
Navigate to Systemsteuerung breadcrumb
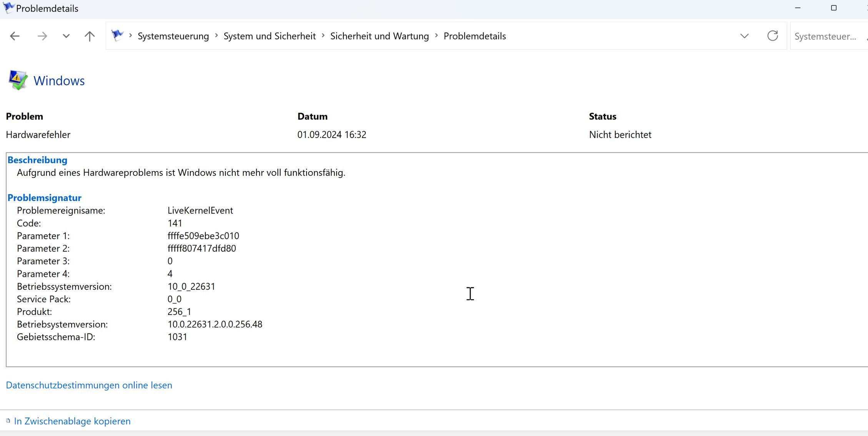click(173, 36)
